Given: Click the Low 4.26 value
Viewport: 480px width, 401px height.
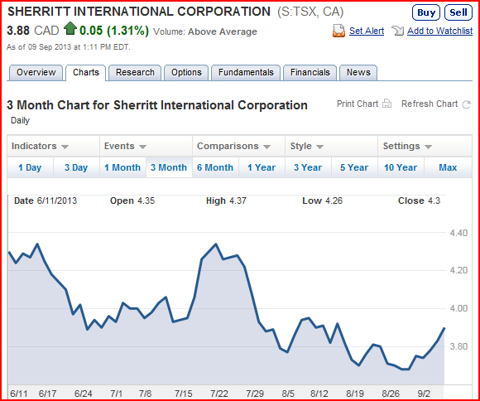Looking at the screenshot, I should 322,201.
